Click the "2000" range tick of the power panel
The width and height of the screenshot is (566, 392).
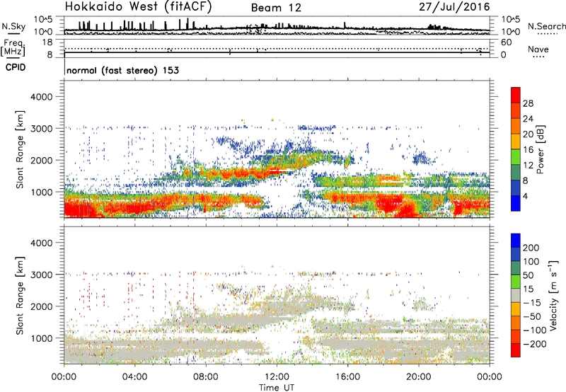[41, 160]
